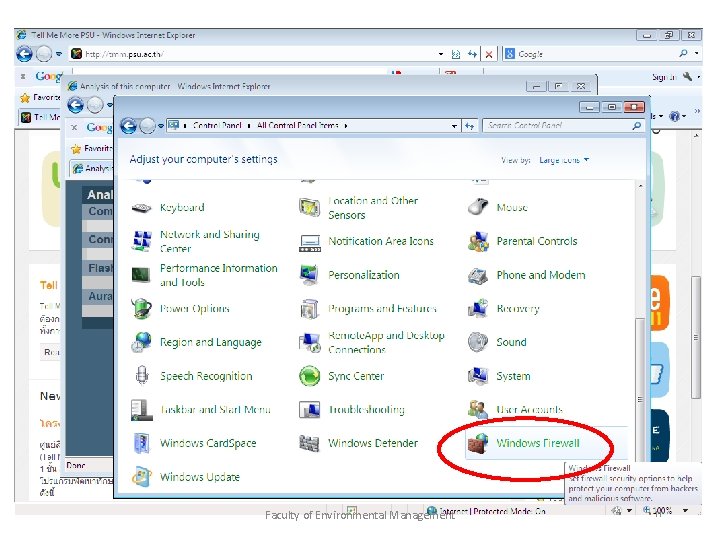The height and width of the screenshot is (540, 720).
Task: Open Network and Sharing Center icon
Action: (141, 241)
